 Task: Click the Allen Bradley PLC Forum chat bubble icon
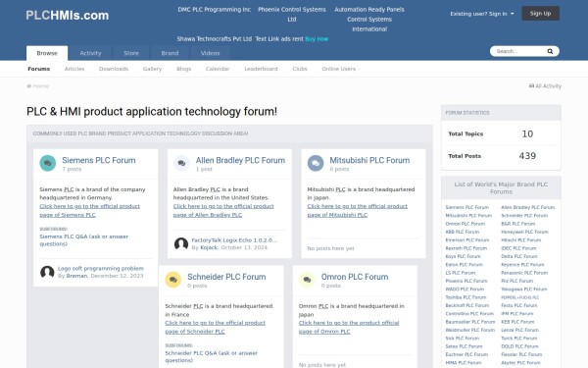click(x=181, y=163)
